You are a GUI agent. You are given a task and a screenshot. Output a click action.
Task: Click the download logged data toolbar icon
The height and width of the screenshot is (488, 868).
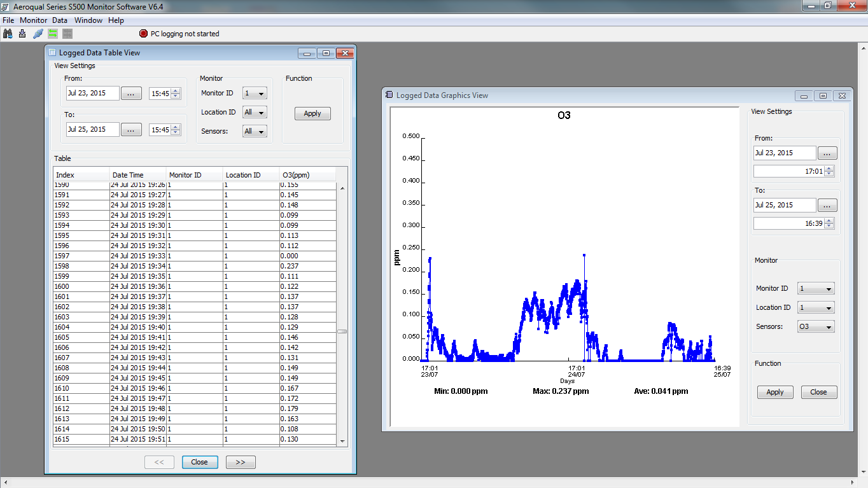tap(22, 34)
